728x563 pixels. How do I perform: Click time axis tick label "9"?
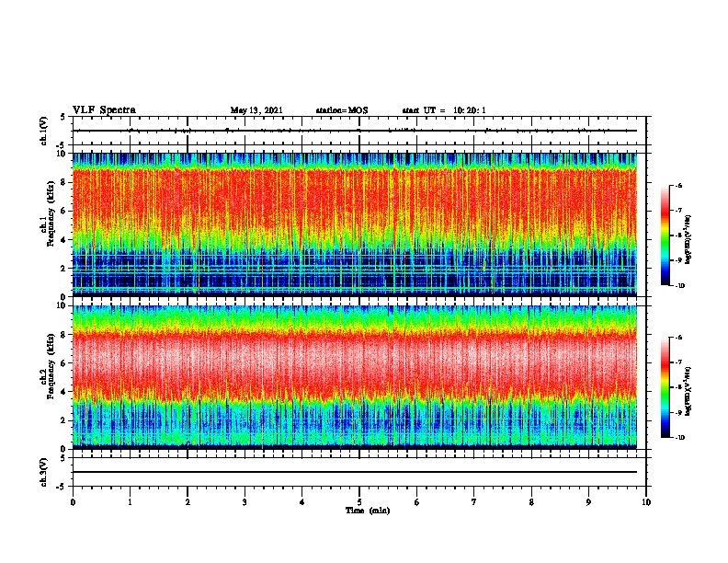coord(588,502)
